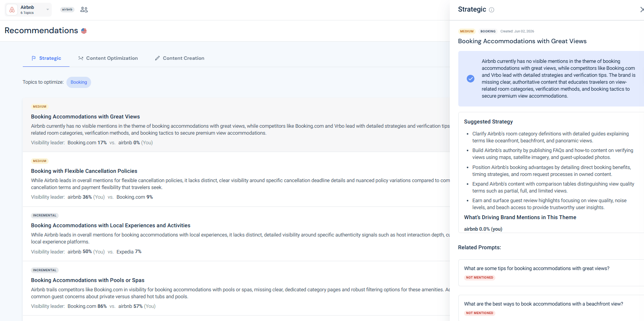Click the '6 Topics' label under Airbnb

click(27, 13)
